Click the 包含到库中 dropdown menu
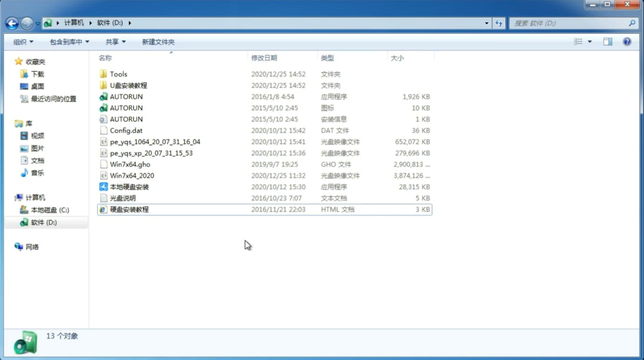The height and width of the screenshot is (360, 644). pyautogui.click(x=68, y=42)
